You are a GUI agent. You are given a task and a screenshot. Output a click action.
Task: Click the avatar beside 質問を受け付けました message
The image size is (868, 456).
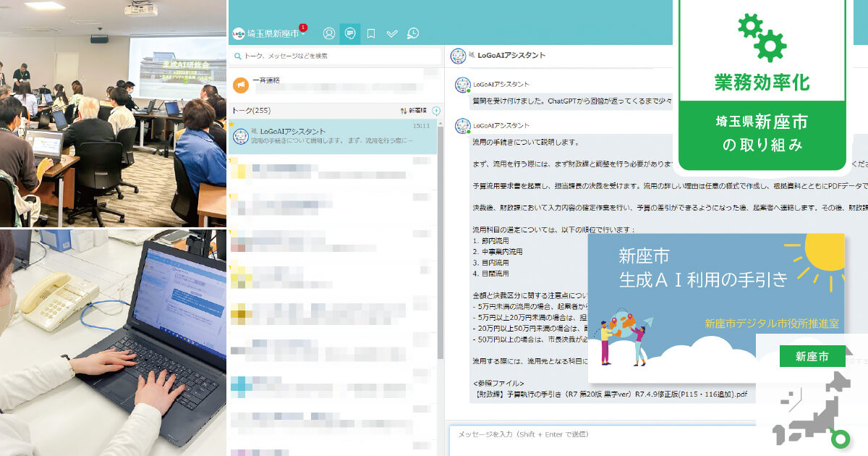462,85
